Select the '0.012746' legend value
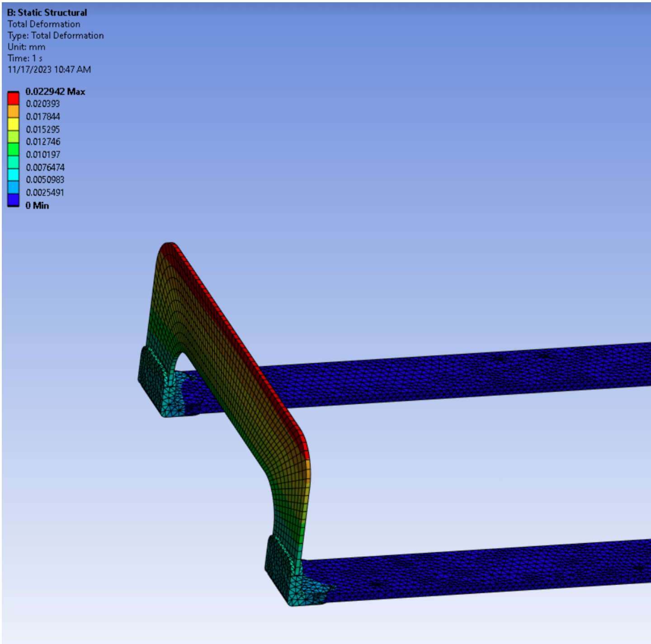The width and height of the screenshot is (651, 644). click(x=43, y=142)
